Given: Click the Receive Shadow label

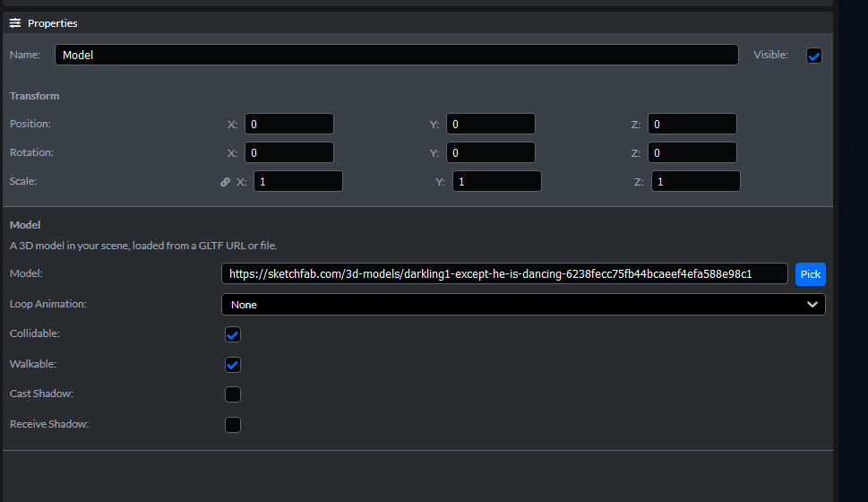Looking at the screenshot, I should point(49,424).
